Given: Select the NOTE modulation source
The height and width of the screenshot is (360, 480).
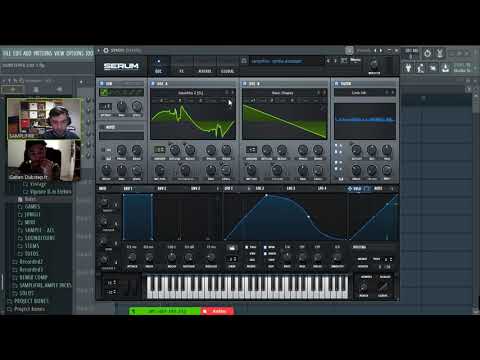Looking at the screenshot, I should (x=378, y=188).
